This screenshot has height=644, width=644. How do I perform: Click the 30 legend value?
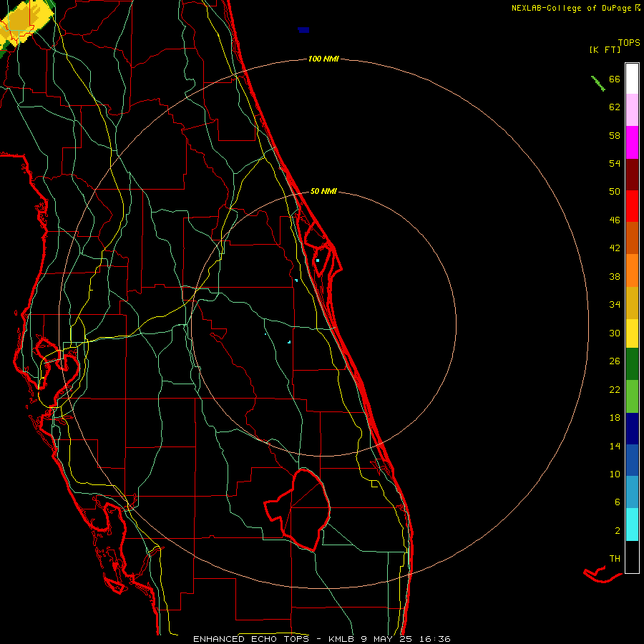pos(615,333)
